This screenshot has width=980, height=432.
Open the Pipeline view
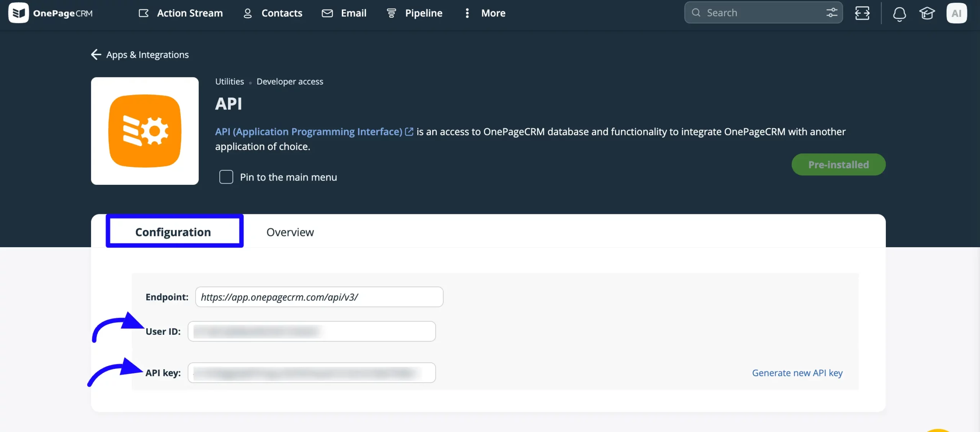pyautogui.click(x=415, y=13)
